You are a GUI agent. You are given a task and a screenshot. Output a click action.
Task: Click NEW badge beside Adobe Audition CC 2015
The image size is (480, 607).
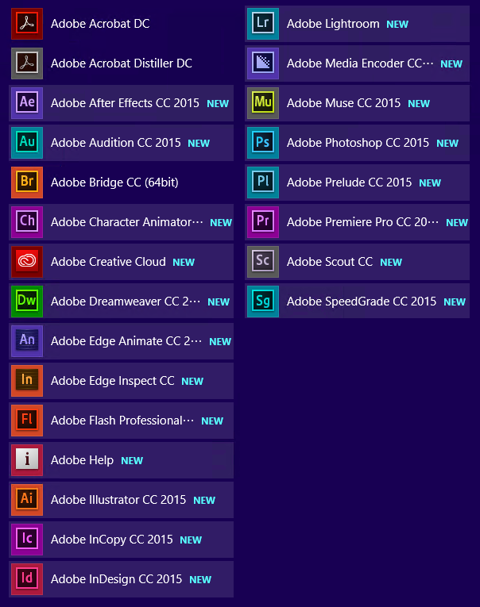pos(199,143)
